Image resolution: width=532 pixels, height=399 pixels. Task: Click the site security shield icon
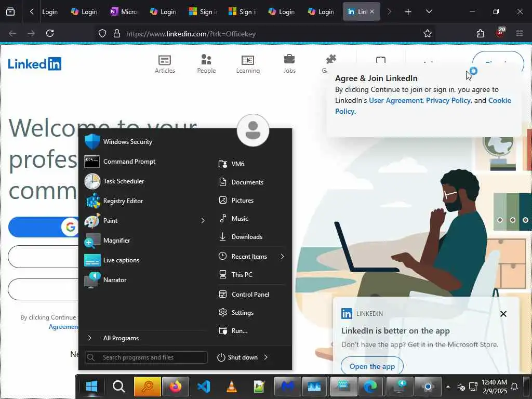pyautogui.click(x=102, y=34)
